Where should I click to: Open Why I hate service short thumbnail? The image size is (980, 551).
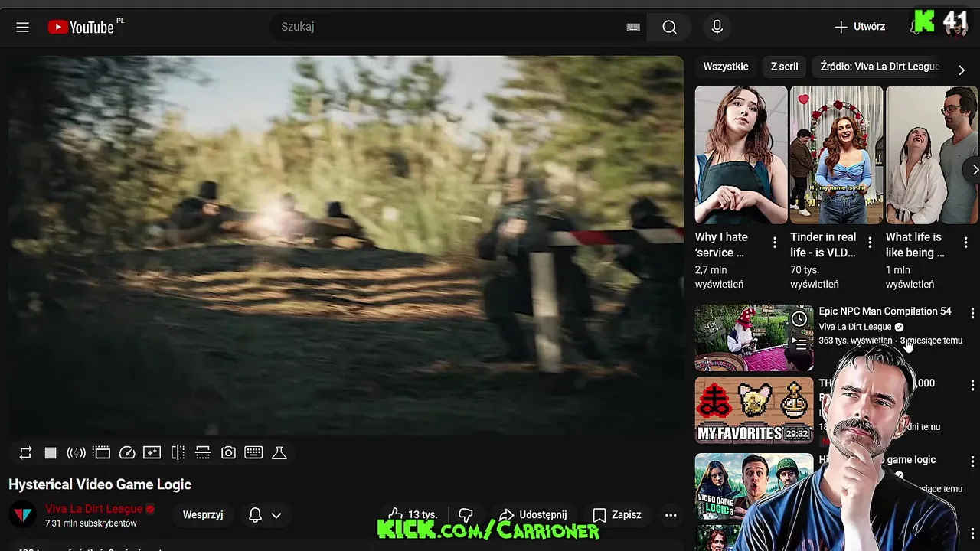tap(741, 155)
